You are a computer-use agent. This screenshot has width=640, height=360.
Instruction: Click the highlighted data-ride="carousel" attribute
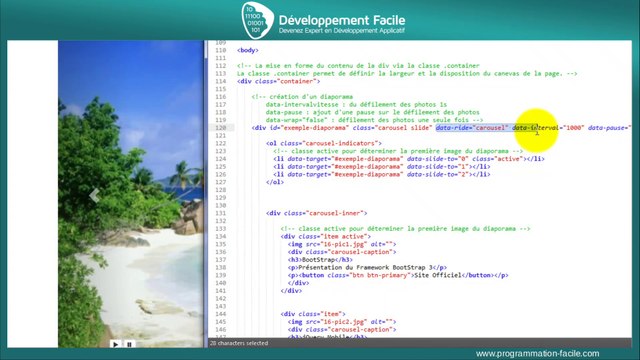click(472, 128)
